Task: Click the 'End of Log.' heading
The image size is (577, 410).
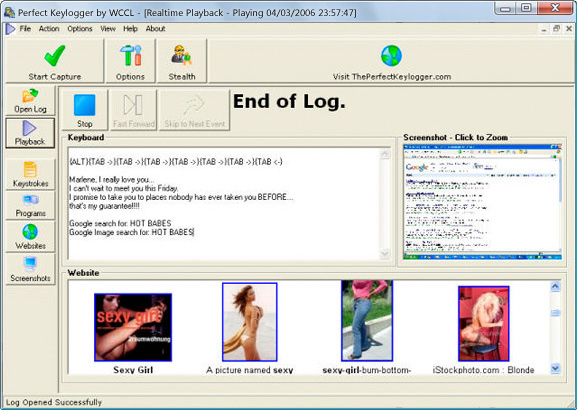Action: (289, 102)
